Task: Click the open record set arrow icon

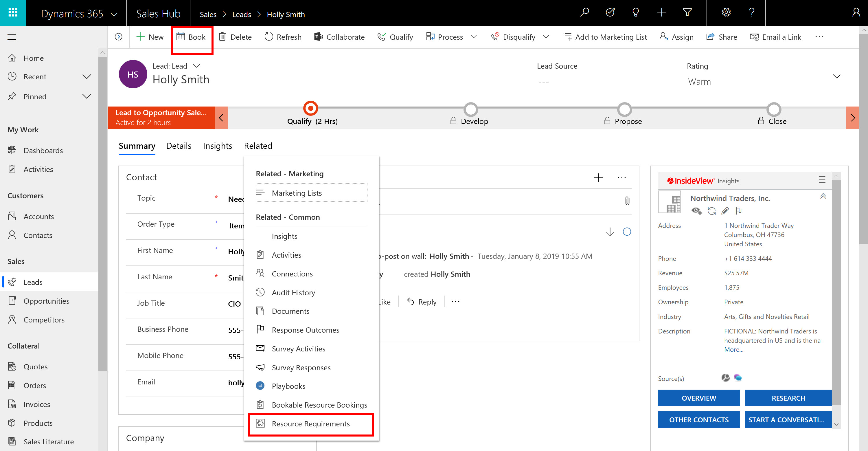Action: (119, 37)
